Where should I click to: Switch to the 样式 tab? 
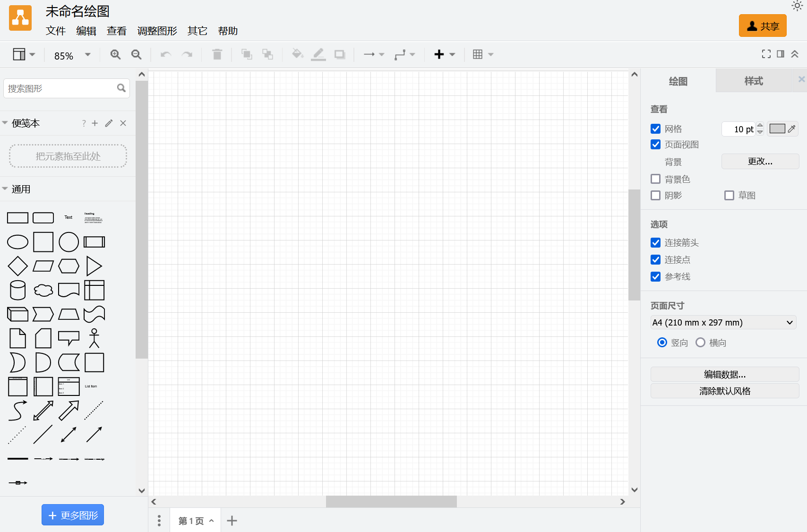point(753,81)
